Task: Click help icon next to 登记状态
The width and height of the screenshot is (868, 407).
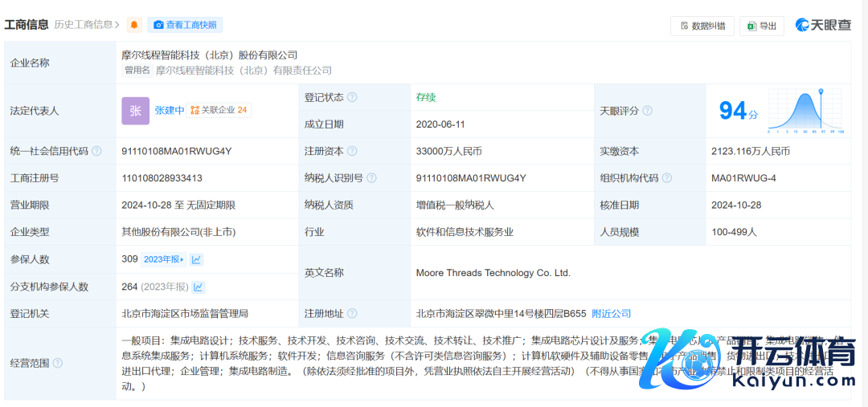Action: [352, 97]
